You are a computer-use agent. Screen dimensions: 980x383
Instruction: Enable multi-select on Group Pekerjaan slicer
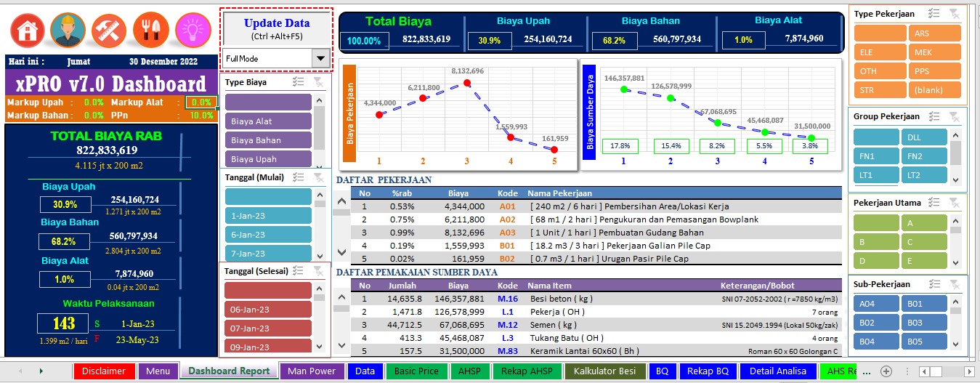[935, 116]
